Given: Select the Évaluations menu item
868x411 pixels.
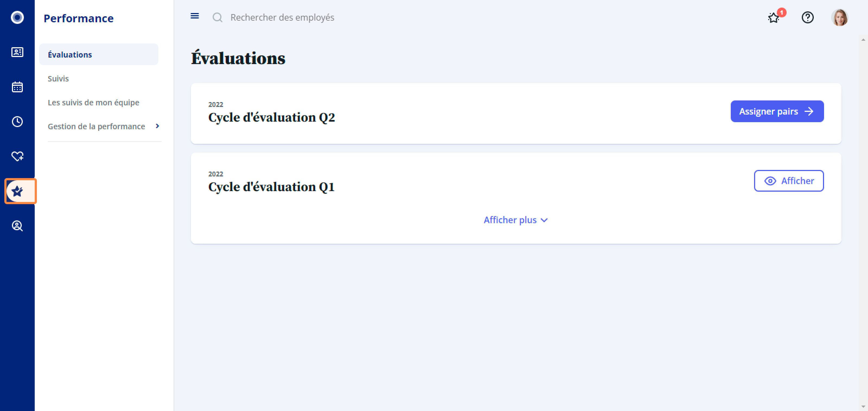Looking at the screenshot, I should click(x=98, y=54).
